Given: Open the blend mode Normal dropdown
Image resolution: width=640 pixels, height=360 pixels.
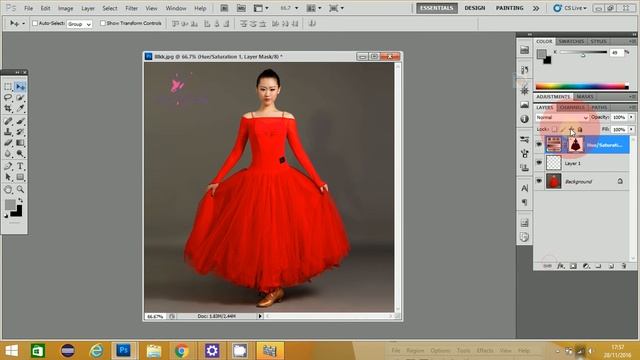Looking at the screenshot, I should point(562,118).
